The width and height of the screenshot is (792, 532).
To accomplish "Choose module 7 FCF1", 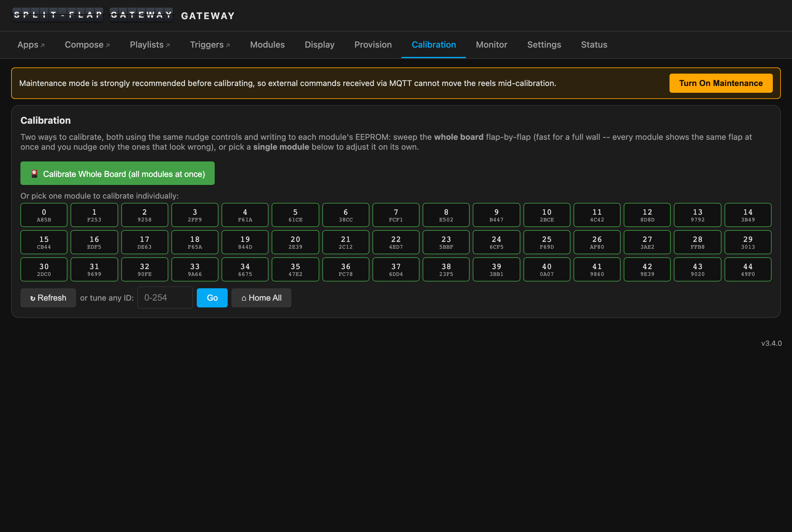I will [x=396, y=215].
